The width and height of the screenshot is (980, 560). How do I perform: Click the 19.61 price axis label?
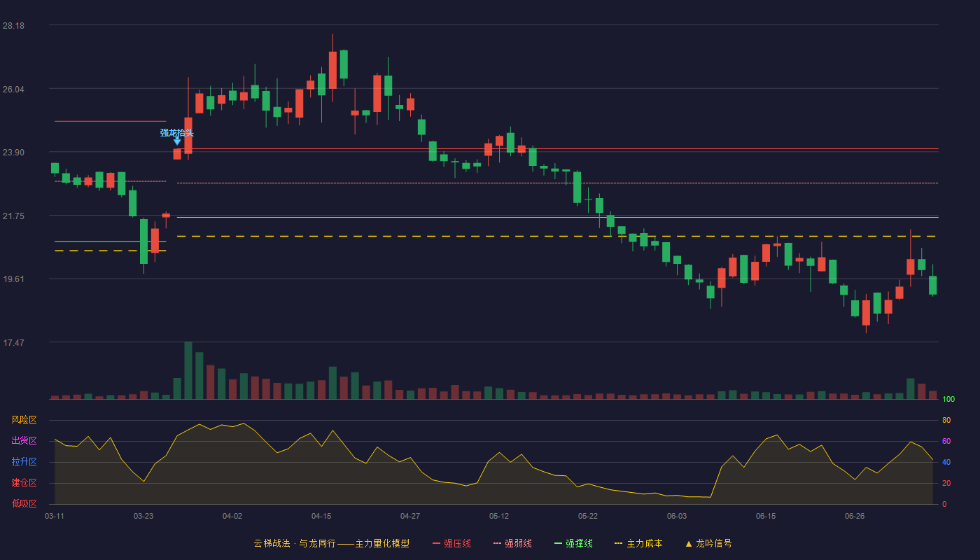click(x=13, y=279)
